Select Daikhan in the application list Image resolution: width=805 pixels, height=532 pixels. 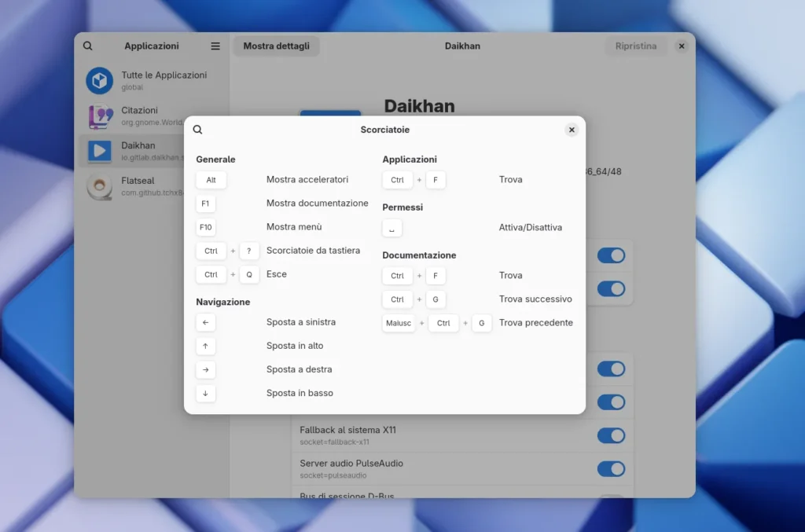(x=152, y=151)
